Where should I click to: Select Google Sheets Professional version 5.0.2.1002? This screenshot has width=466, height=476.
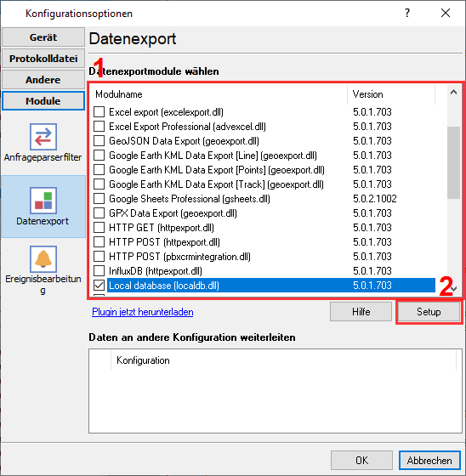pos(374,199)
